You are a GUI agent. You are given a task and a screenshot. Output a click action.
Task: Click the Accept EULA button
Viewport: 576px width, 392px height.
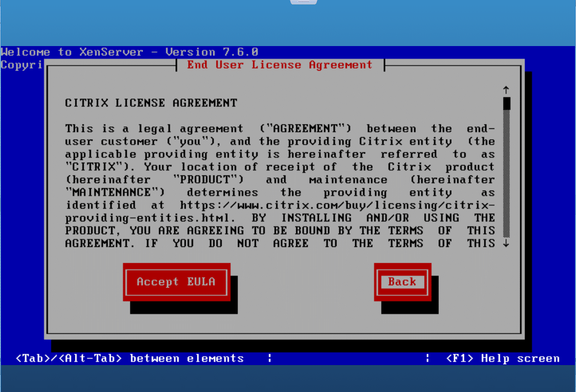(x=176, y=282)
